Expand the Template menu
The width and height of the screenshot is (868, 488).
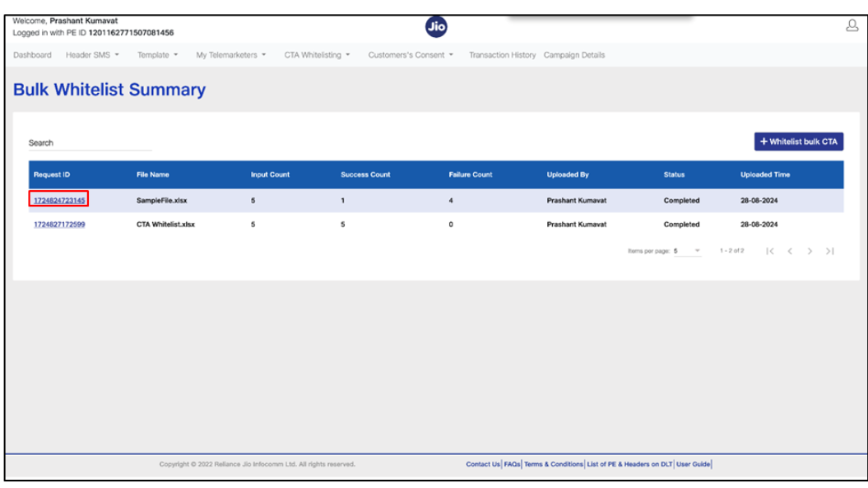158,55
